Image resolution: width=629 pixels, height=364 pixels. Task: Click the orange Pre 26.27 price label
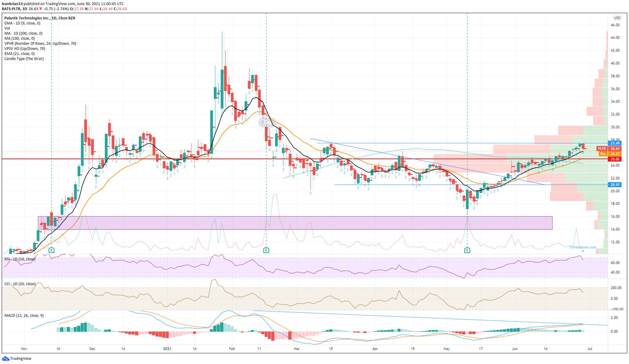610,154
